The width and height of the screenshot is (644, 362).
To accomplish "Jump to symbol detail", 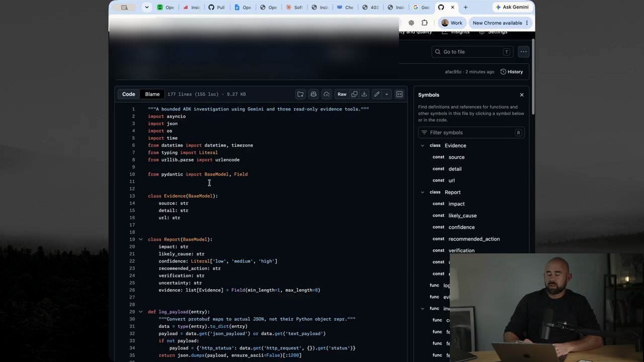I will click(455, 169).
